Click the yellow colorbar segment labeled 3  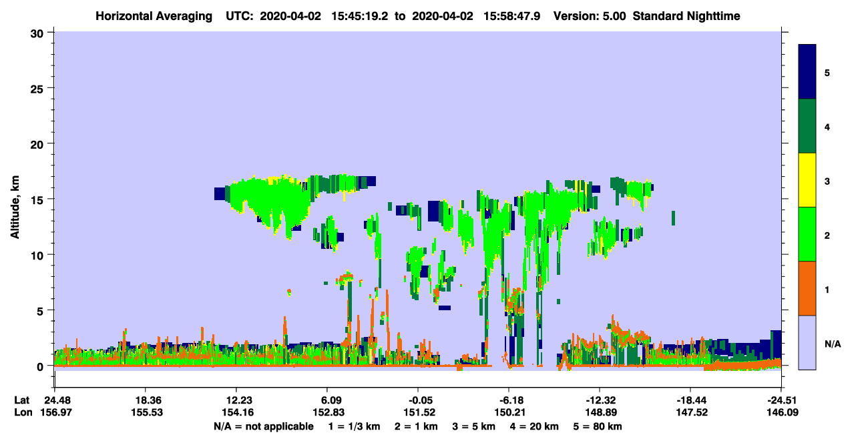click(x=807, y=180)
